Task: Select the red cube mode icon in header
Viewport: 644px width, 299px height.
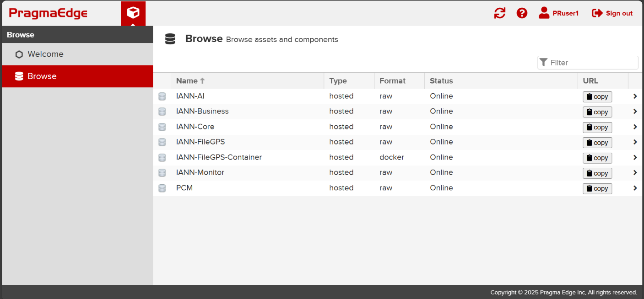Action: (133, 11)
